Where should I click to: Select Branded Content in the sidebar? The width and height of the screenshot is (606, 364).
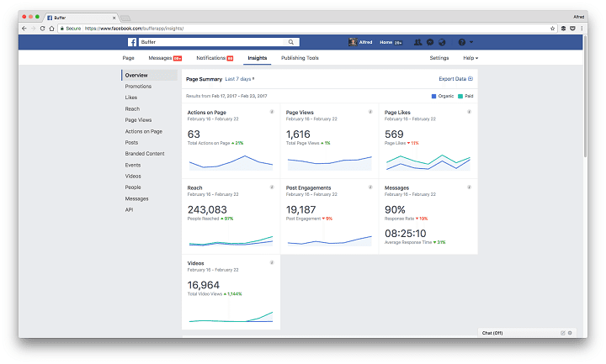145,154
